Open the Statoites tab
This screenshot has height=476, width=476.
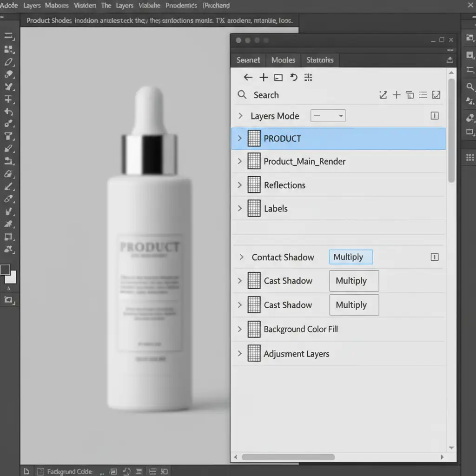[320, 60]
